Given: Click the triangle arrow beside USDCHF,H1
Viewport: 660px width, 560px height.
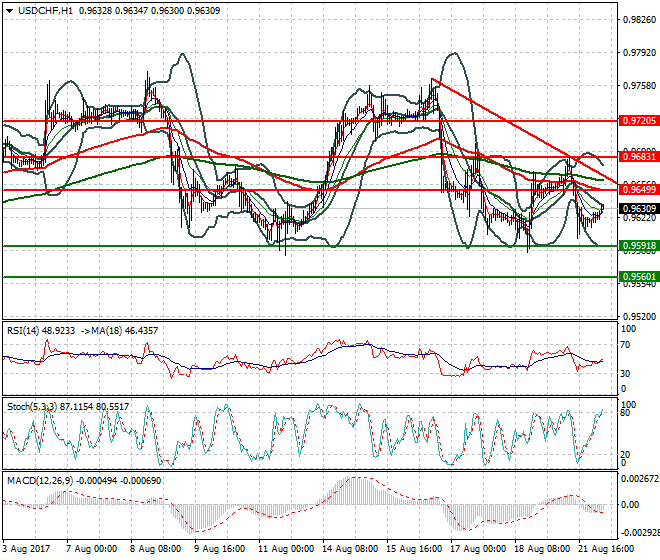Looking at the screenshot, I should (9, 10).
